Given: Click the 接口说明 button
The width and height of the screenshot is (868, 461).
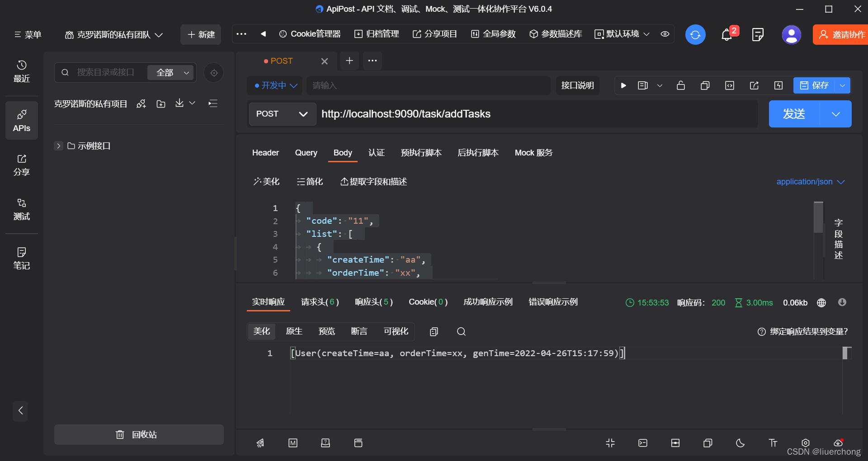Looking at the screenshot, I should (577, 85).
